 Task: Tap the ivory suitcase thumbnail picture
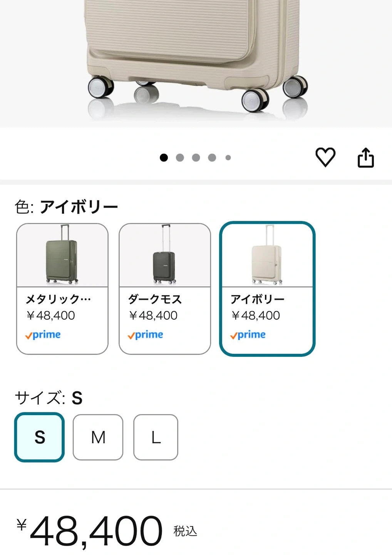tap(267, 256)
